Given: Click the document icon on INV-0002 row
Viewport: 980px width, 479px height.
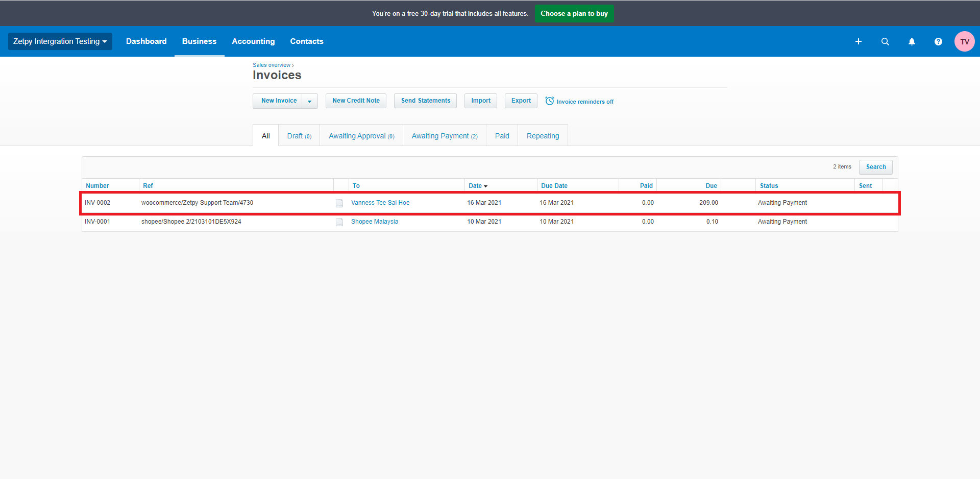Looking at the screenshot, I should [339, 203].
